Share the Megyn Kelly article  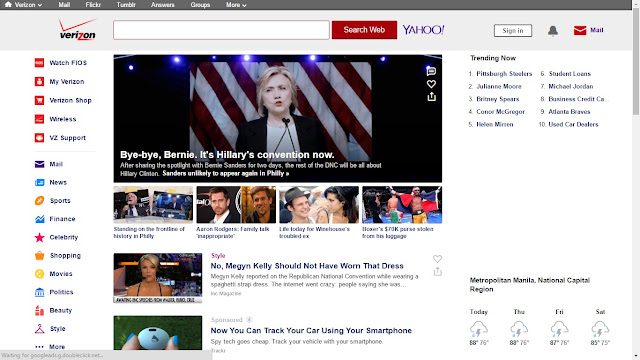[x=438, y=271]
